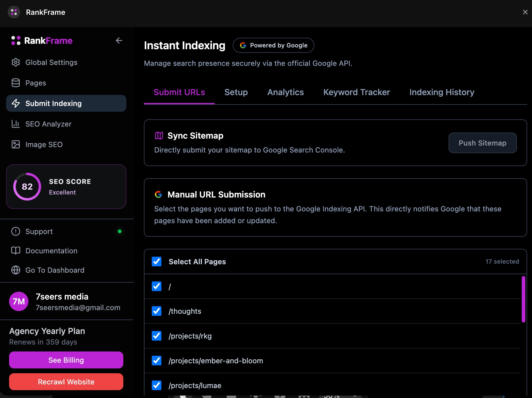Image resolution: width=532 pixels, height=398 pixels.
Task: Open the Indexing History tab
Action: (442, 92)
